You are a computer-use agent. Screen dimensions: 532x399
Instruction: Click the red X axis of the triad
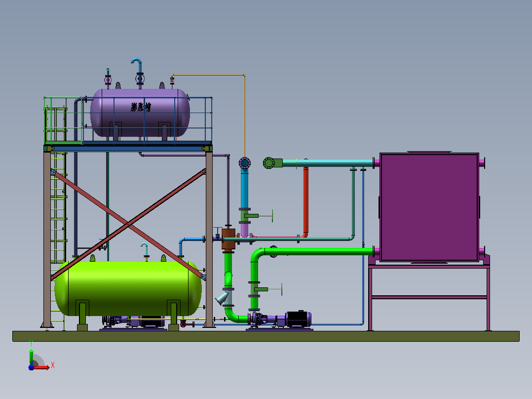[41, 367]
